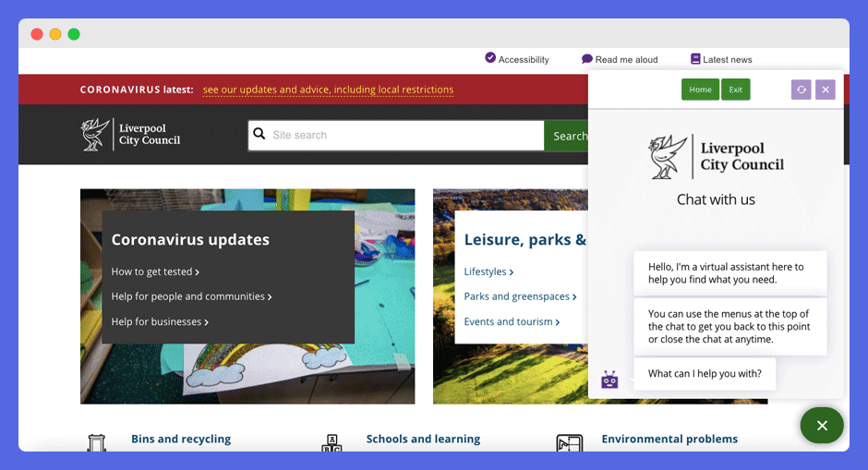Click the Home button in chat
Viewport: 868px width, 470px height.
pos(700,90)
